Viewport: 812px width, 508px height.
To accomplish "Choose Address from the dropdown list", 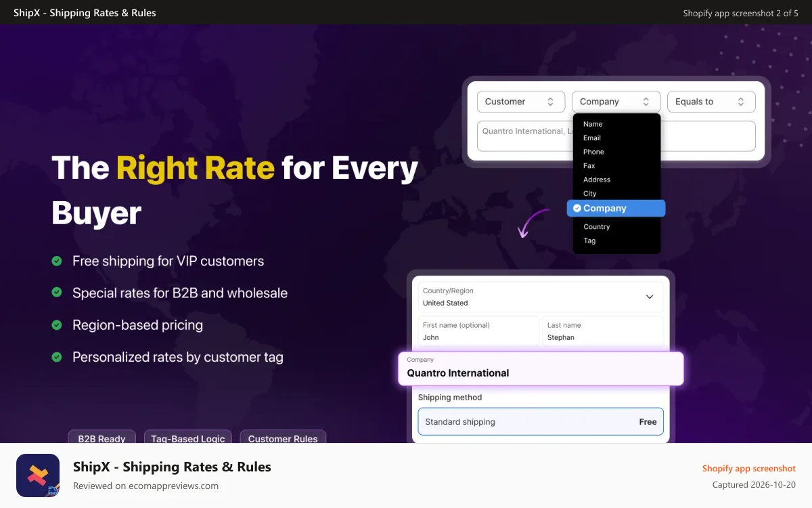I will click(x=597, y=179).
